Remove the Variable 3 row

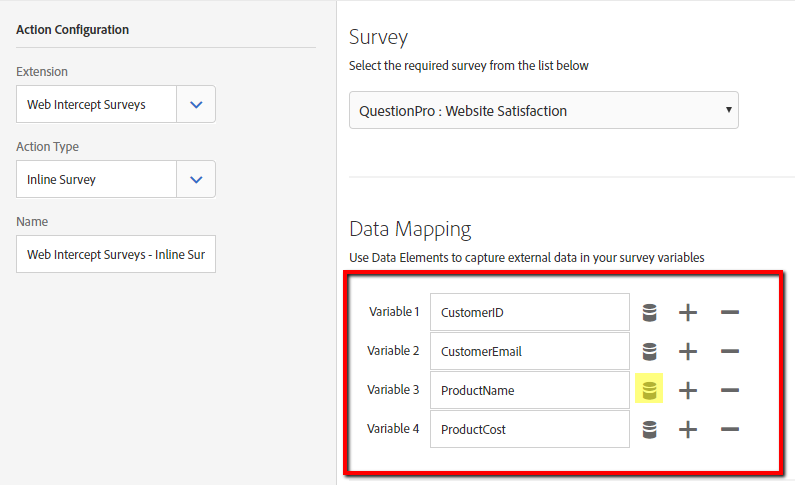coord(730,390)
